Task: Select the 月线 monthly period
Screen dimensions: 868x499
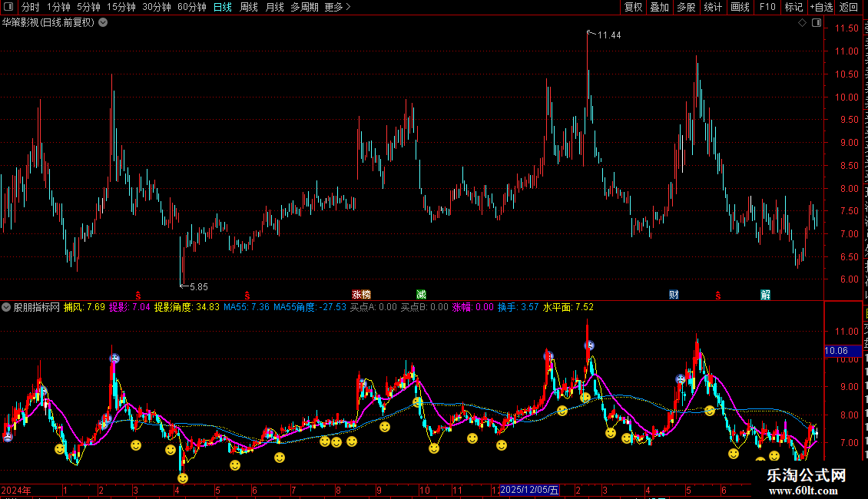Action: click(x=274, y=7)
